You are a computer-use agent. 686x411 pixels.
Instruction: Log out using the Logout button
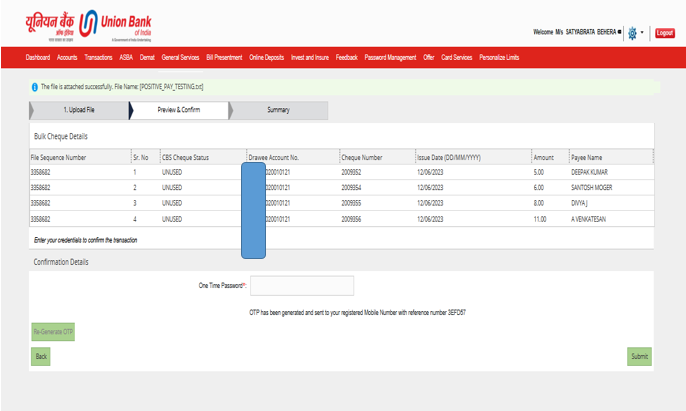pyautogui.click(x=664, y=33)
